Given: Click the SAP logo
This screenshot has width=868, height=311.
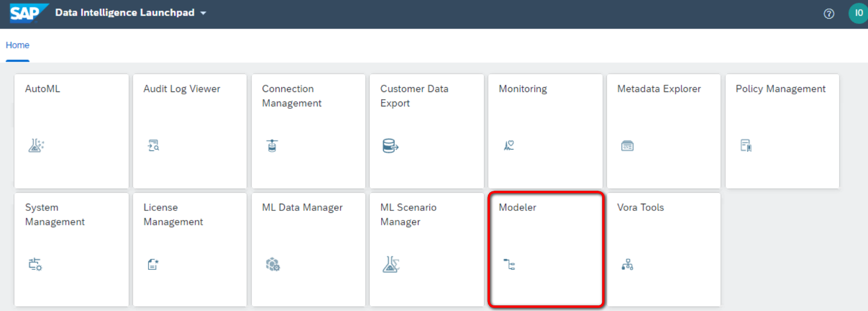Looking at the screenshot, I should (29, 13).
